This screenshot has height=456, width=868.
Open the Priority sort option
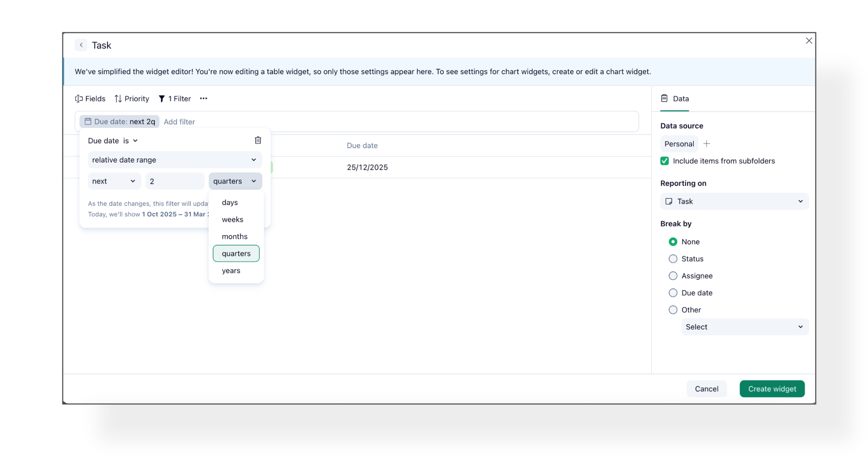click(x=132, y=99)
